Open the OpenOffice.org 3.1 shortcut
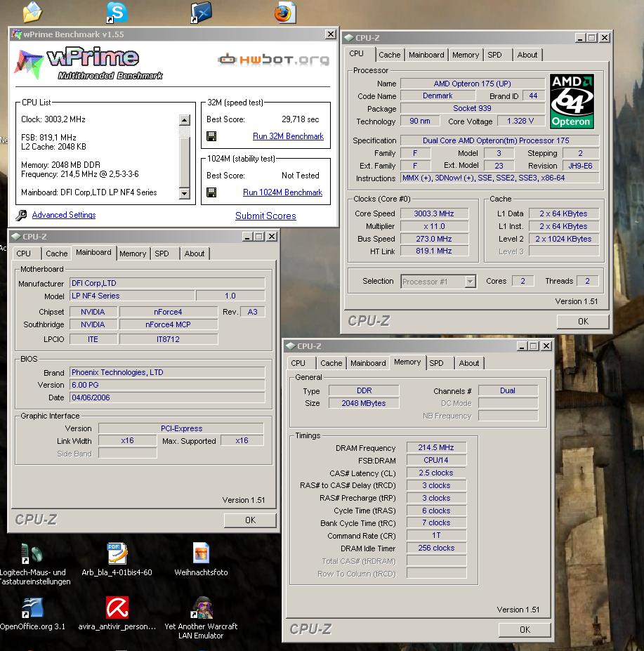This screenshot has width=644, height=651. pyautogui.click(x=32, y=608)
